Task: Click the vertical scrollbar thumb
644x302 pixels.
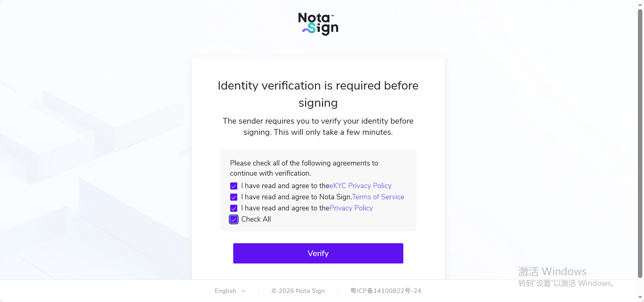Action: tap(640, 144)
